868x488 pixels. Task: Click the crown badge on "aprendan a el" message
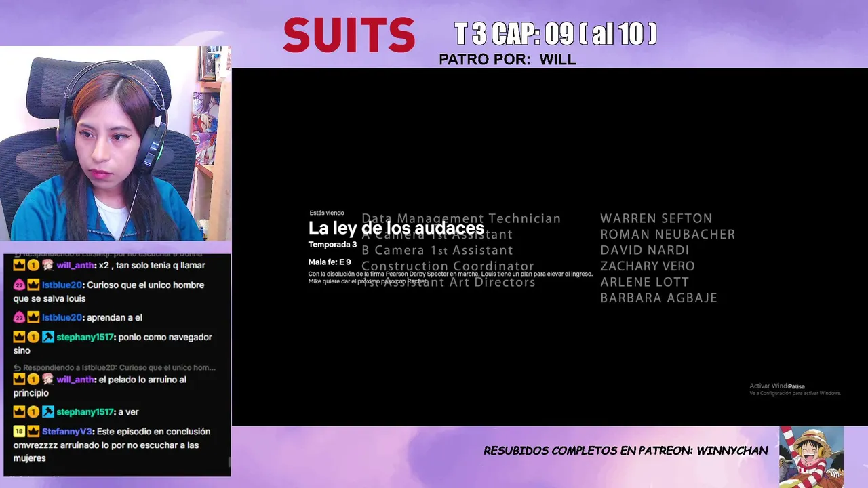coord(33,317)
